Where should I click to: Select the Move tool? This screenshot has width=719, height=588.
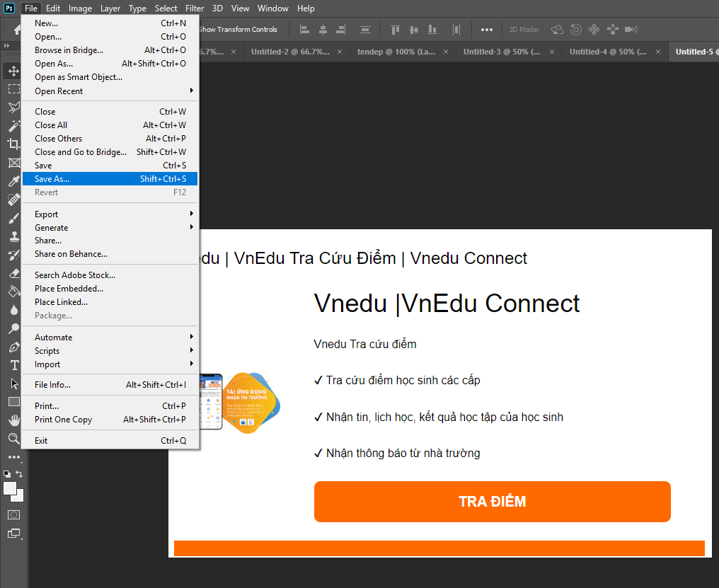coord(13,71)
